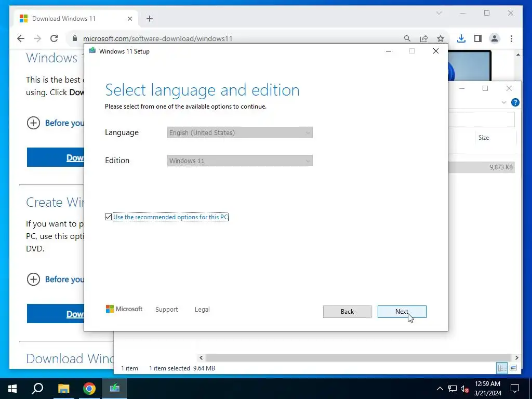Open File Explorer from taskbar

63,388
